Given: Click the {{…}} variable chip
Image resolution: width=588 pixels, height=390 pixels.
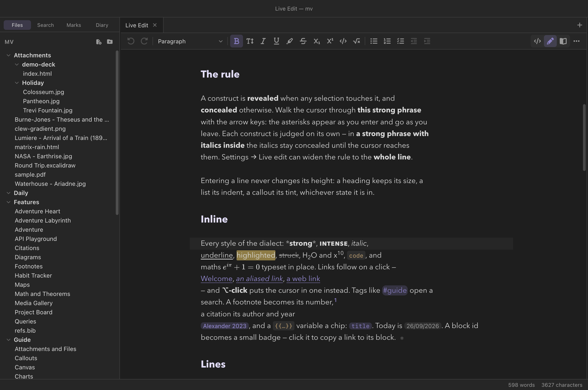Looking at the screenshot, I should [284, 326].
